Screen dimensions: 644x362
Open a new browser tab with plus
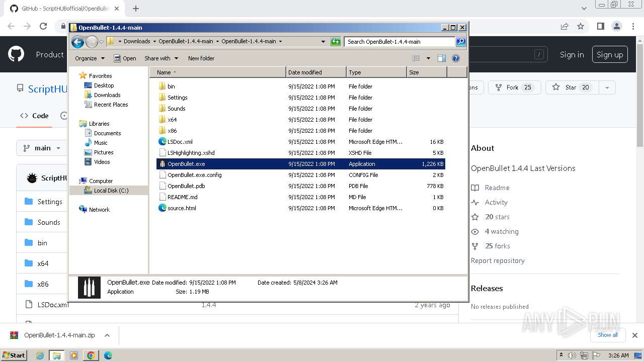click(136, 9)
